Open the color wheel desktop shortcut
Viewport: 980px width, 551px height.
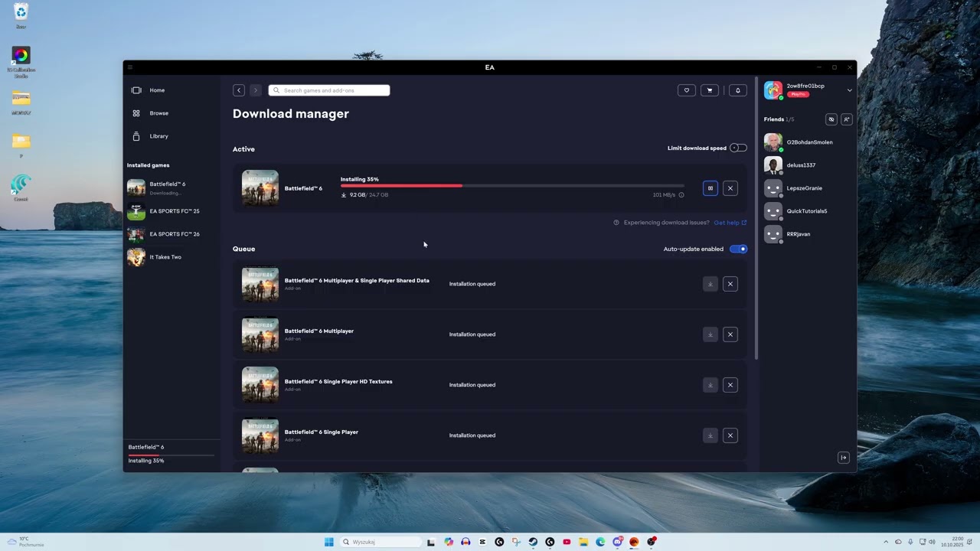pyautogui.click(x=21, y=63)
